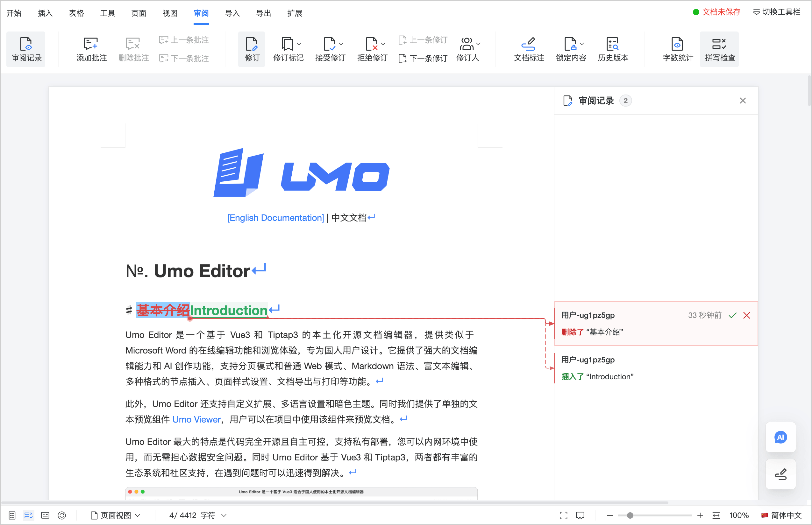This screenshot has width=812, height=525.
Task: Click the 接受修订 accept revision icon
Action: [330, 44]
